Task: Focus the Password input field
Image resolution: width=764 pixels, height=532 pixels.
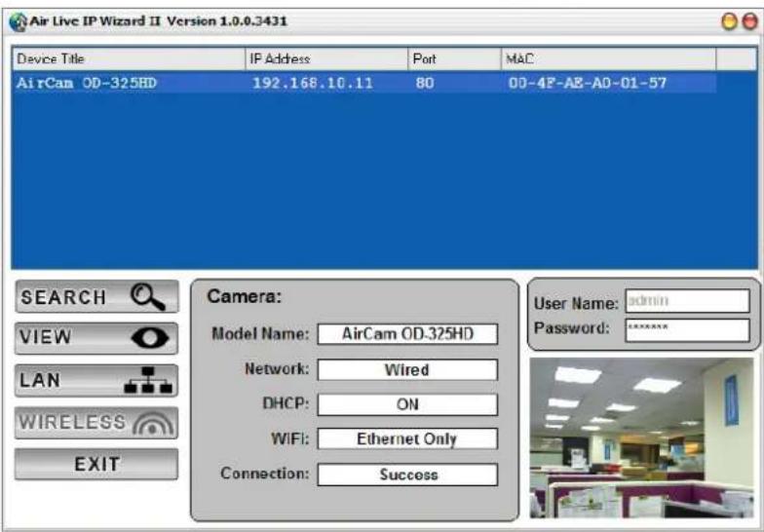Action: tap(688, 330)
